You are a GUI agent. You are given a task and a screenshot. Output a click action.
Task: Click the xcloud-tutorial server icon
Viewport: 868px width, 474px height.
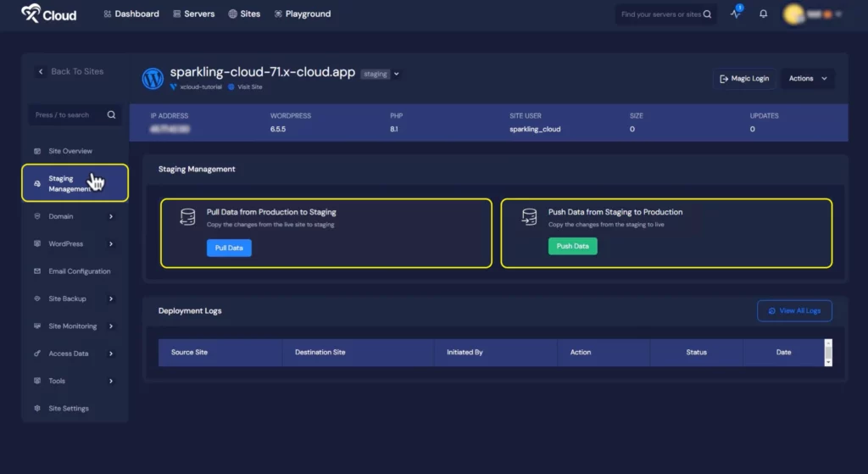click(173, 87)
